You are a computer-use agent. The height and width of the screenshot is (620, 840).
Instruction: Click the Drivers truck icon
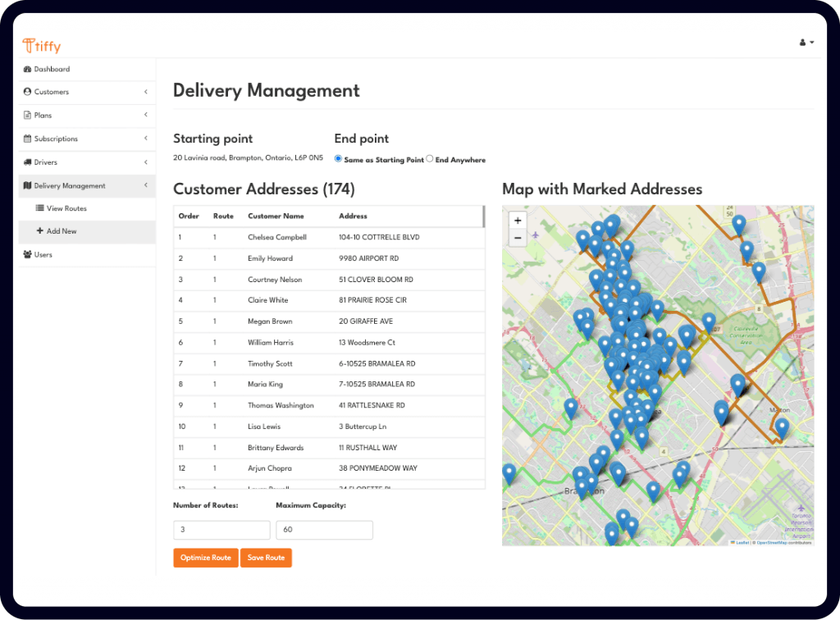pos(27,162)
